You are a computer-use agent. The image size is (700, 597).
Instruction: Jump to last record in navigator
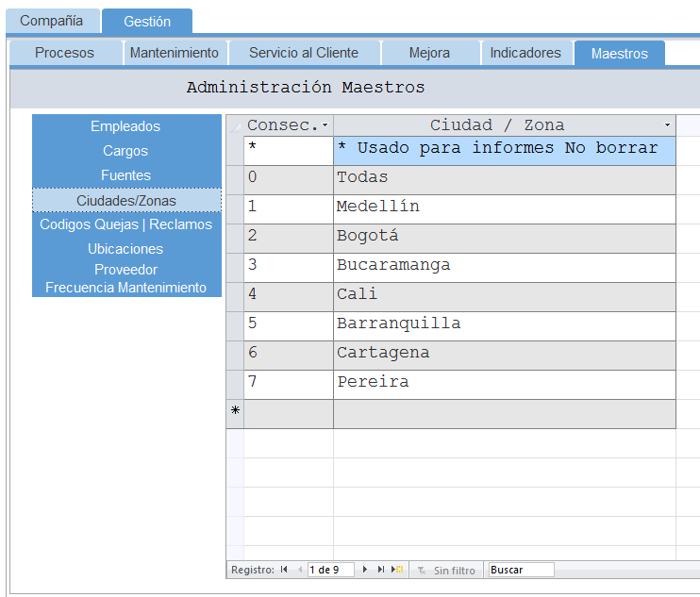click(381, 570)
